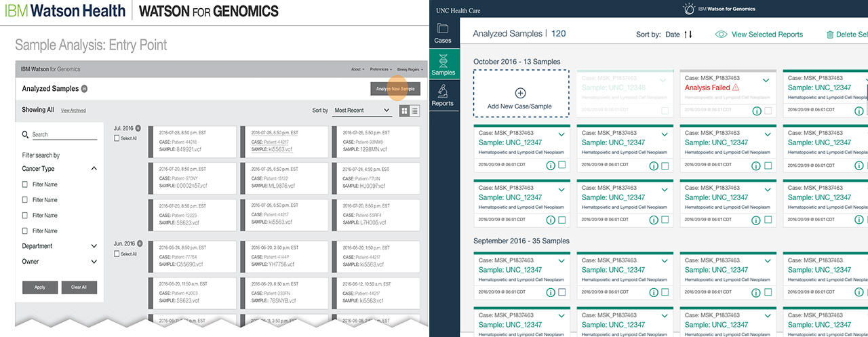Screen dimensions: 868x337
Task: Click info icon on Analysis Failed card
Action: 756,111
